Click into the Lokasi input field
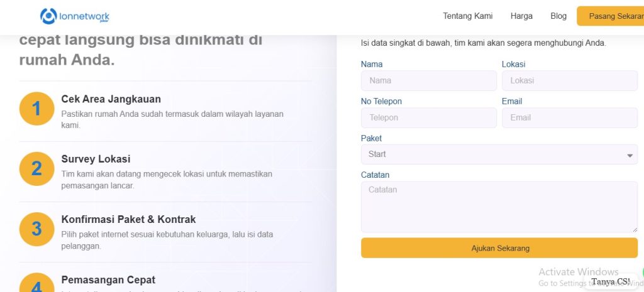644x292 pixels. coord(569,80)
